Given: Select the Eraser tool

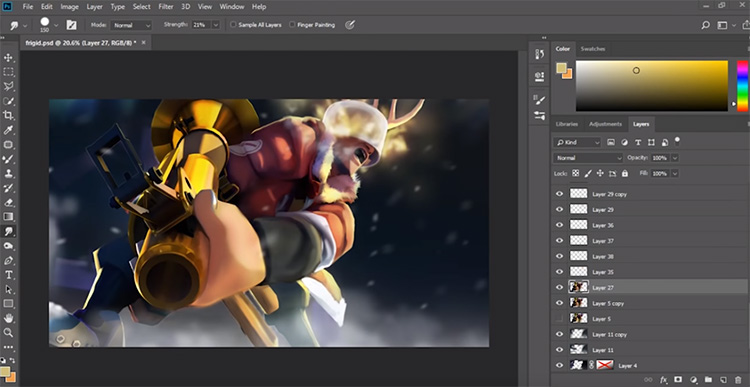Looking at the screenshot, I should point(8,203).
